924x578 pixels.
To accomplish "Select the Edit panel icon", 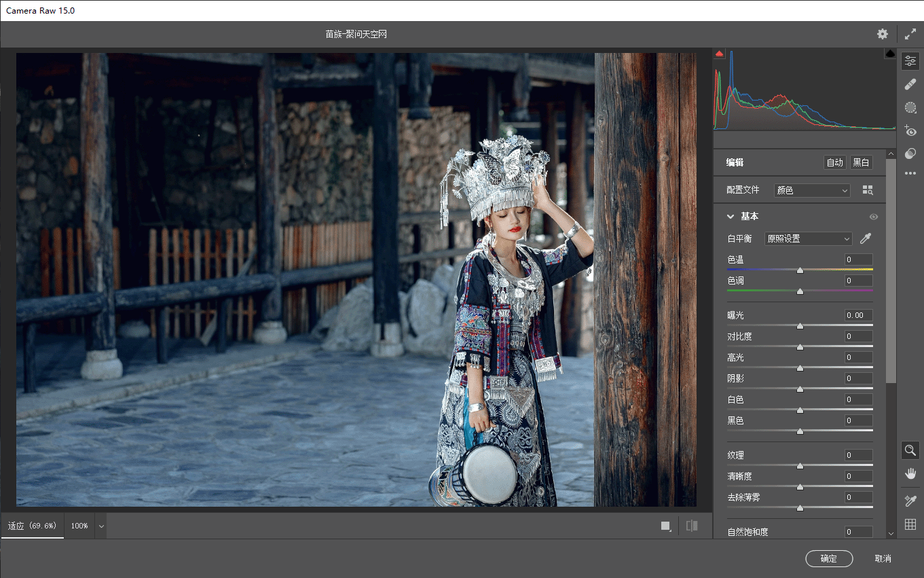I will 910,60.
